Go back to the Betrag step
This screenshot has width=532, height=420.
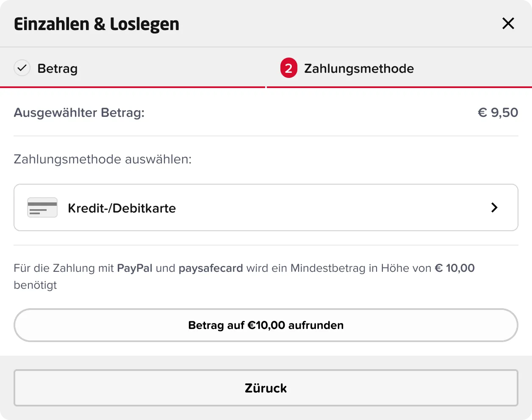(x=57, y=69)
